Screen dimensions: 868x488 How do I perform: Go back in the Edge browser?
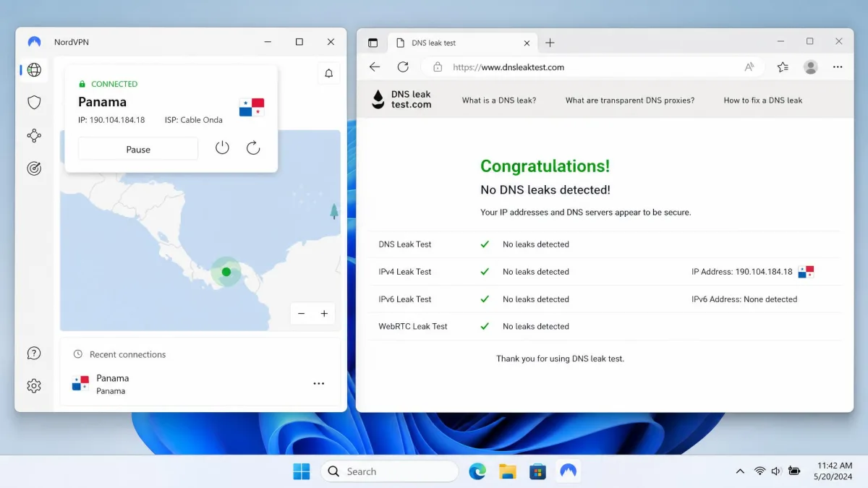[374, 67]
